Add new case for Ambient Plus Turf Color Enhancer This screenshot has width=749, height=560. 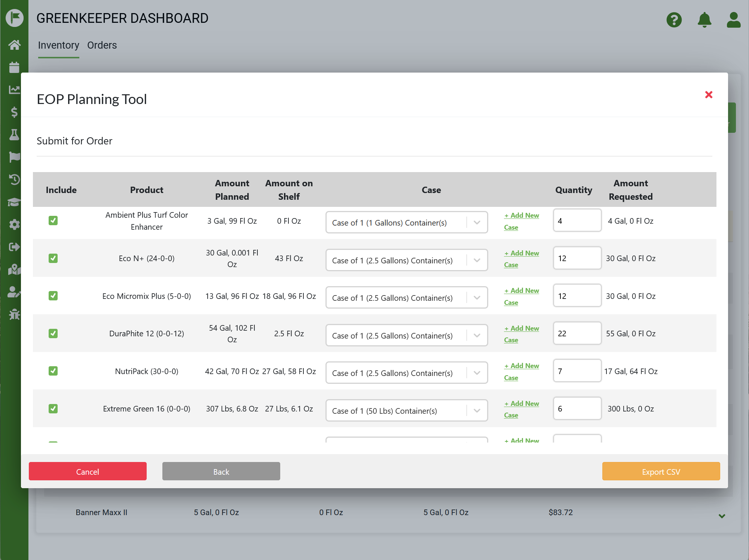coord(522,221)
